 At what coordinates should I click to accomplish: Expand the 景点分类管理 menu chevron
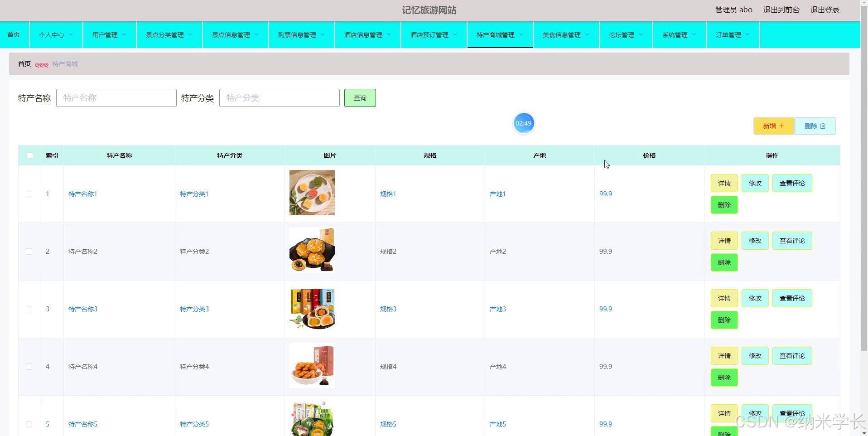pyautogui.click(x=190, y=34)
